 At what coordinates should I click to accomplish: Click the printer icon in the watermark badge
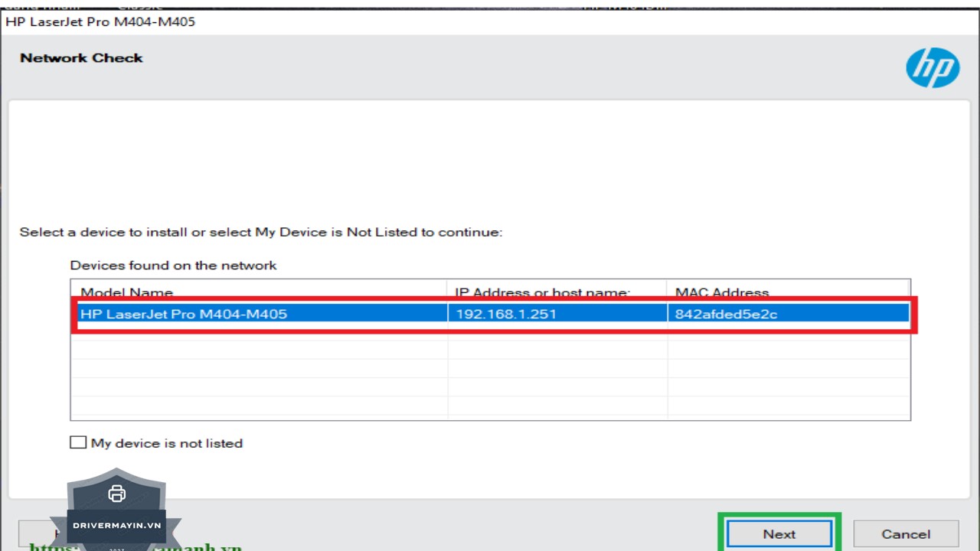116,494
